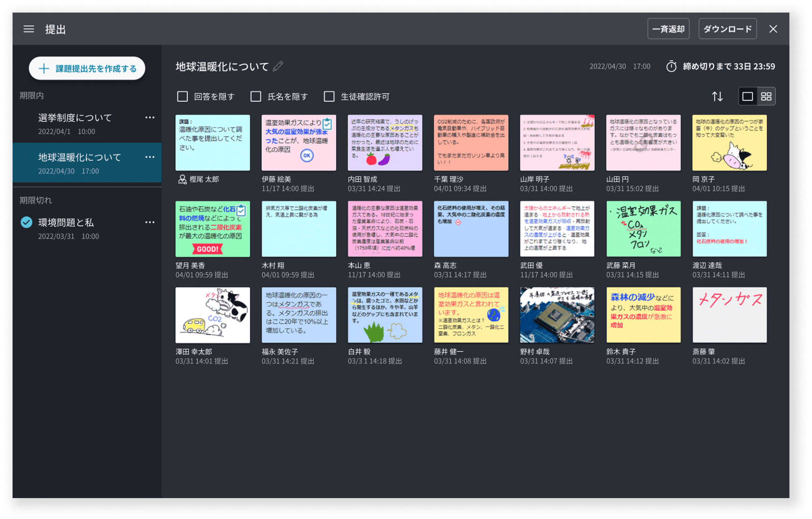Click the sort order arrows icon

pos(718,96)
